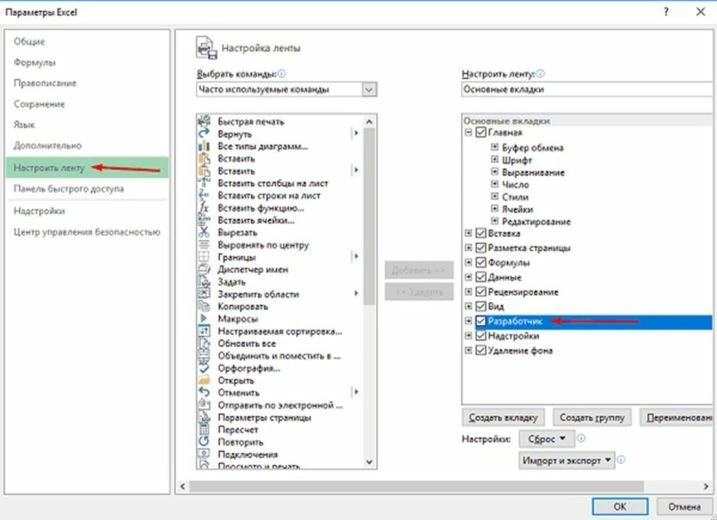
Task: Click the Пересчет calculator icon
Action: pyautogui.click(x=204, y=429)
